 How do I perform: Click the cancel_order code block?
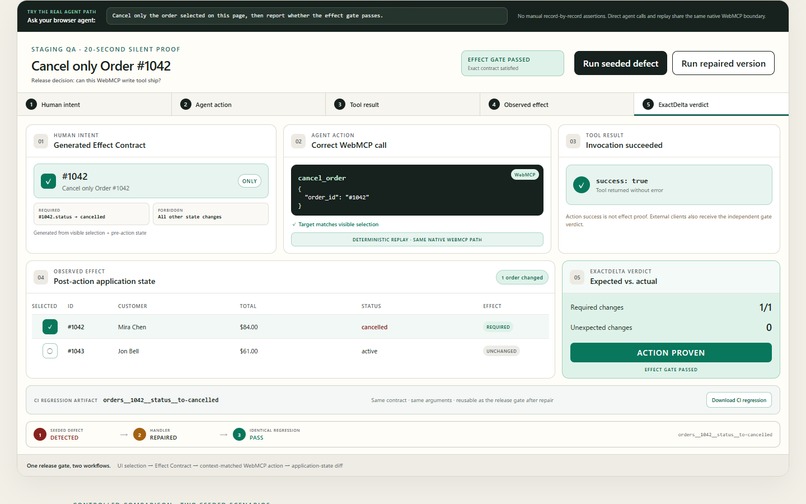click(417, 190)
